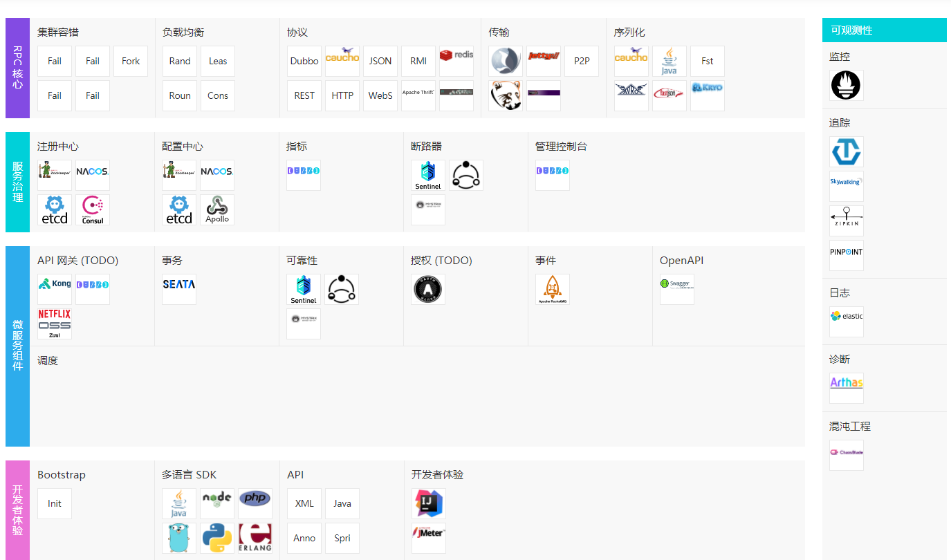
Task: Click the Grizzly bear logo under 传输
Action: tap(506, 95)
